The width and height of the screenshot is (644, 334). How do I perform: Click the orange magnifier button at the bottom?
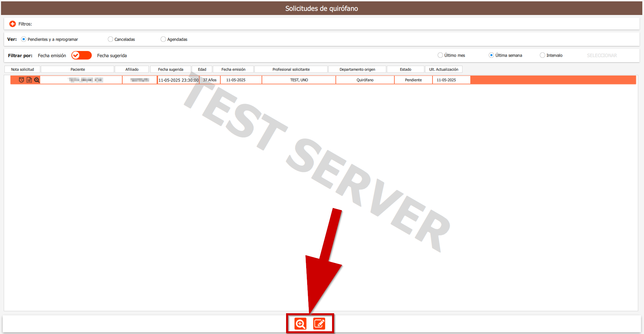tap(300, 323)
